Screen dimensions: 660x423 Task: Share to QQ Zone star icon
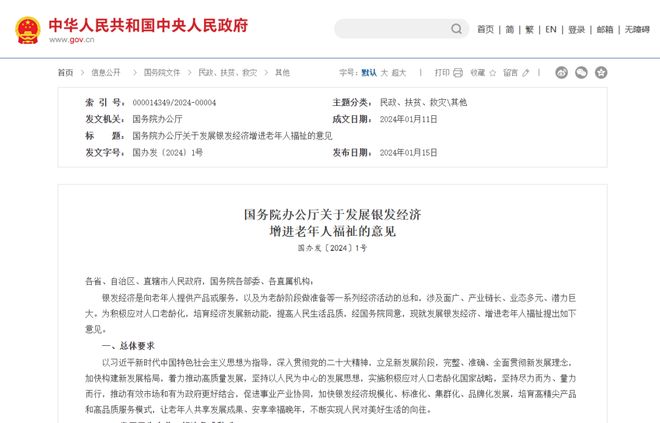click(x=601, y=72)
